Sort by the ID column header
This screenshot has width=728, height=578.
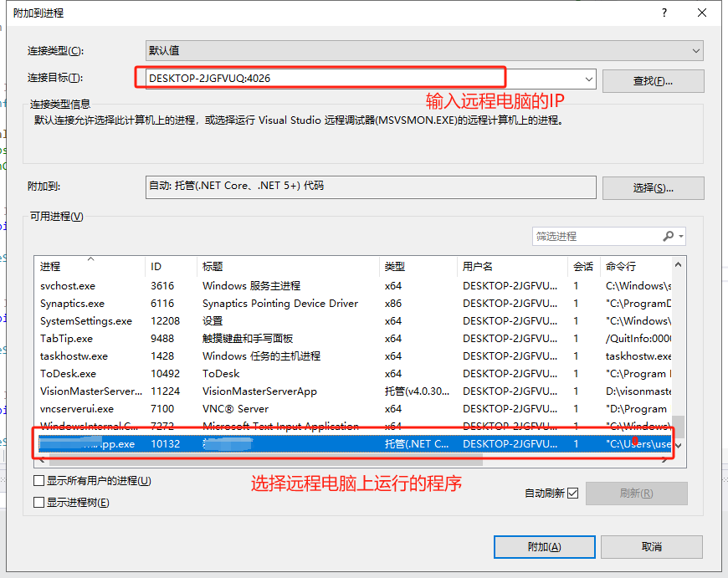tap(171, 267)
